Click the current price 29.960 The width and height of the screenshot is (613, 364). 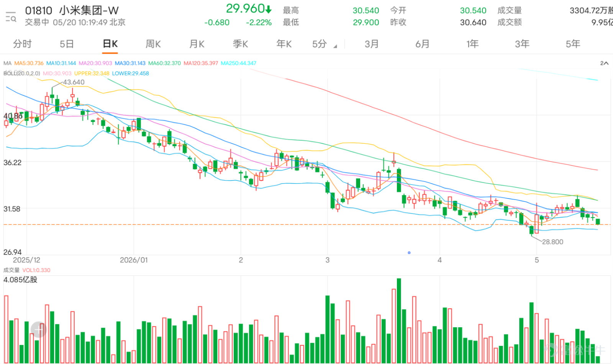click(x=245, y=8)
